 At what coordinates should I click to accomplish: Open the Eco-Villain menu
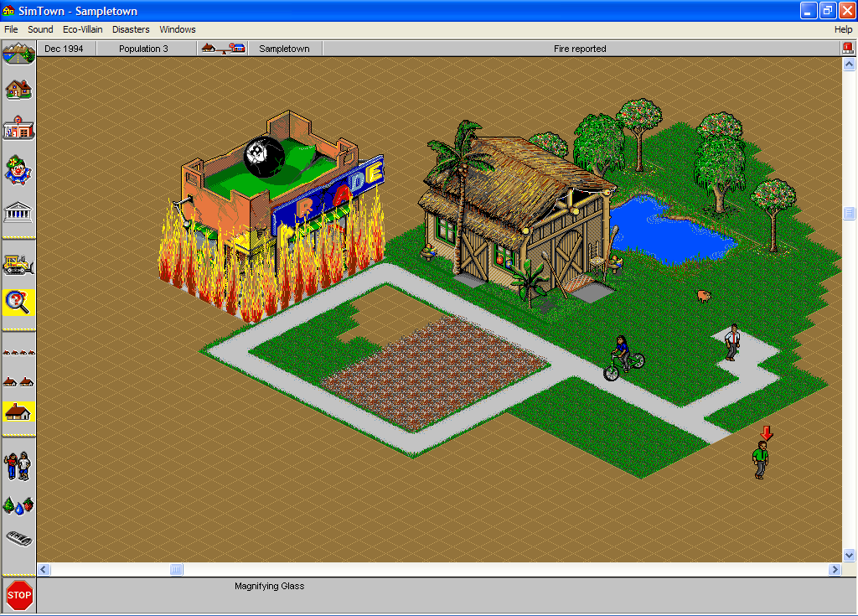click(83, 28)
